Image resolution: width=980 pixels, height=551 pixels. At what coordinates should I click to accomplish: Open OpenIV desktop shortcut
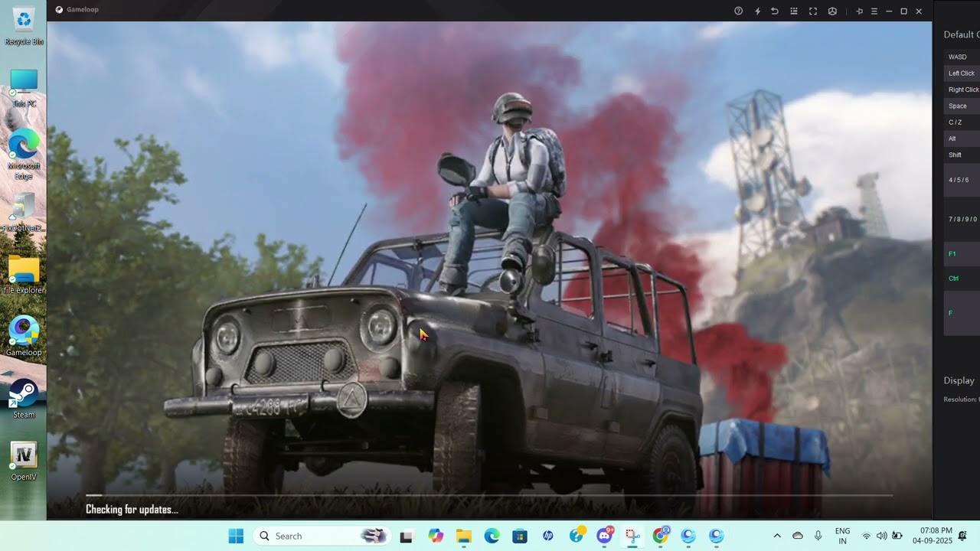[x=24, y=461]
